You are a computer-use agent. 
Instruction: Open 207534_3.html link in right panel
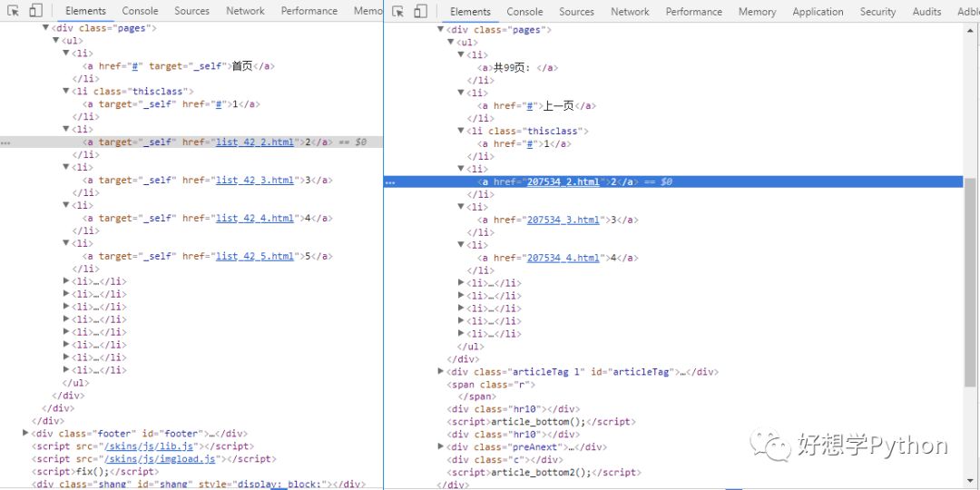[x=563, y=220]
